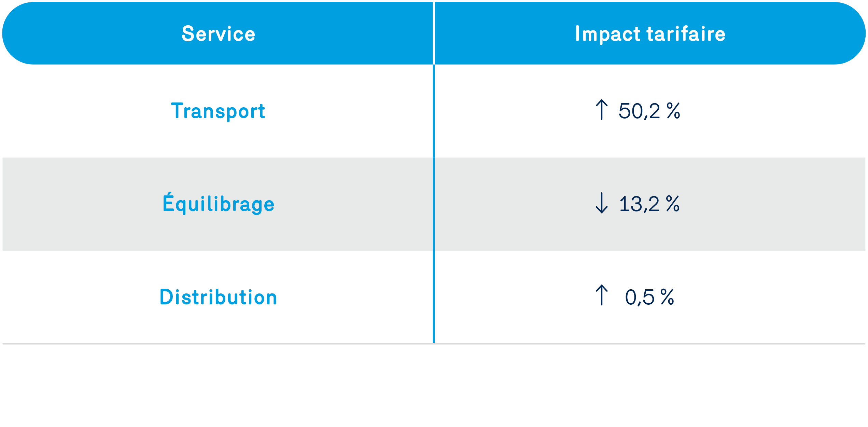Click the up arrow beside 50,2 %
Image resolution: width=868 pixels, height=427 pixels.
click(601, 110)
